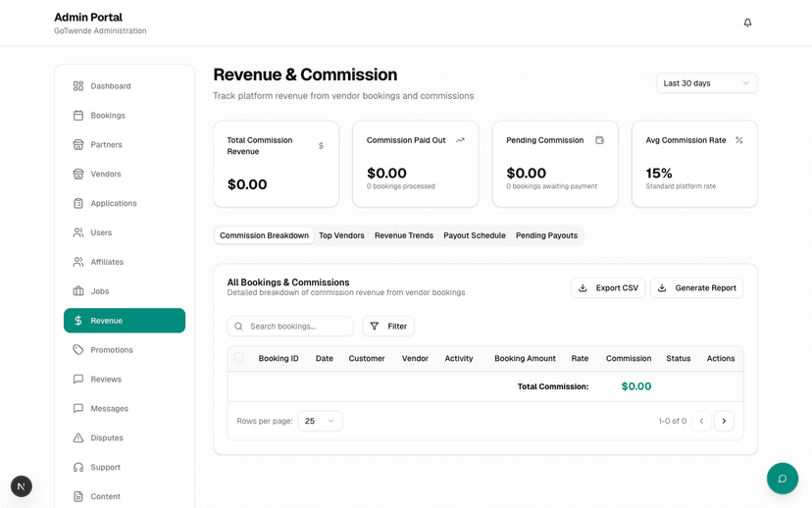Click the Partners store icon
Screen dimensions: 812x508
click(x=78, y=144)
